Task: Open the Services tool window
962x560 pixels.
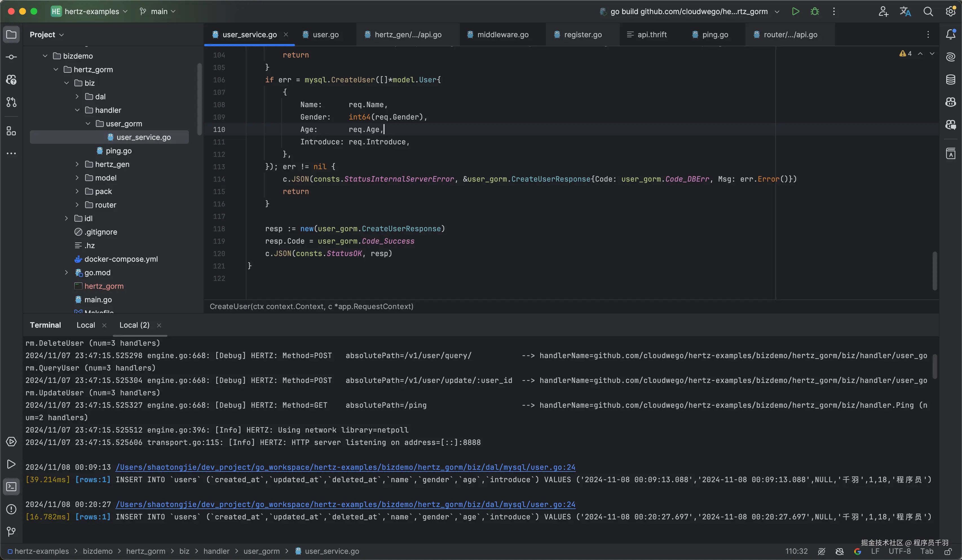Action: tap(12, 442)
